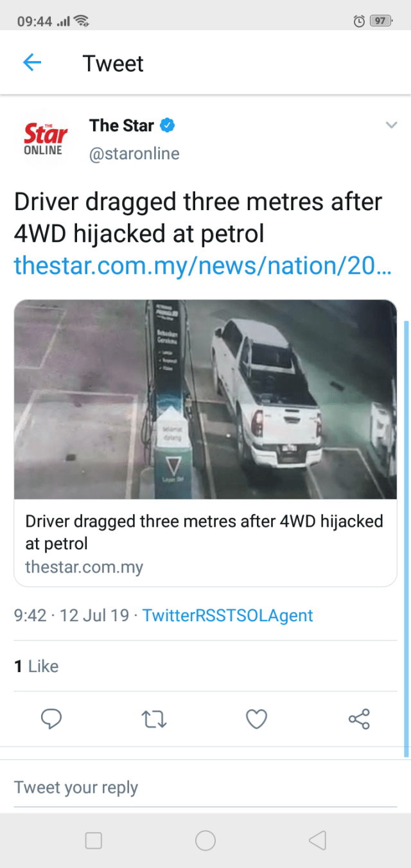Open the TwitterRSSTSOLAgent source link
This screenshot has width=411, height=868.
227,616
